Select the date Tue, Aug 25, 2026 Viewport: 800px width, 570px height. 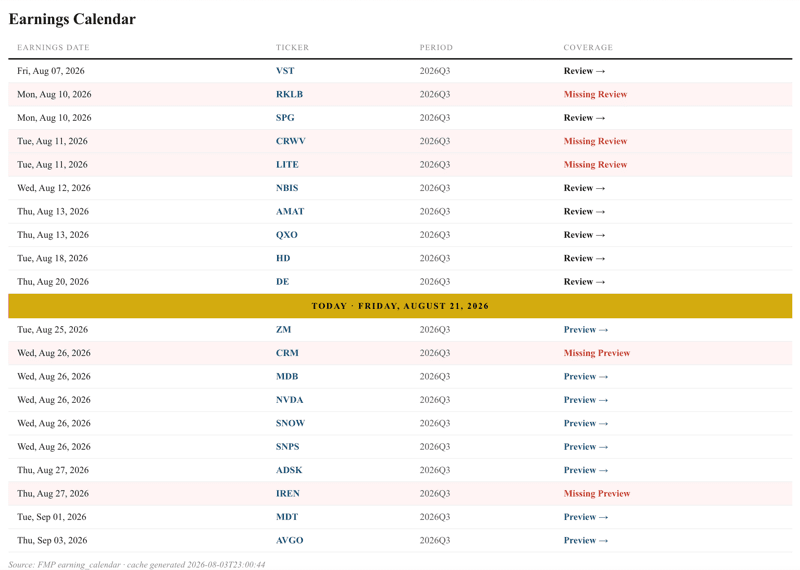point(52,330)
